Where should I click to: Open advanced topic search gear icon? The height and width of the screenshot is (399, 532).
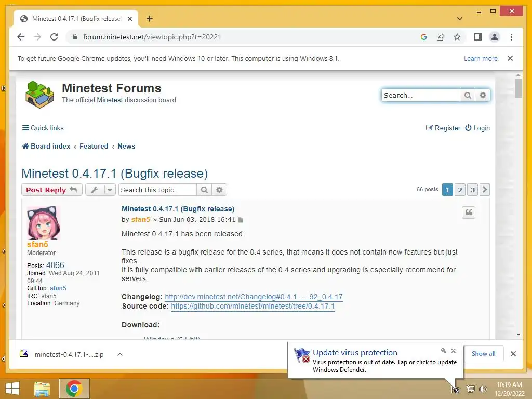220,190
